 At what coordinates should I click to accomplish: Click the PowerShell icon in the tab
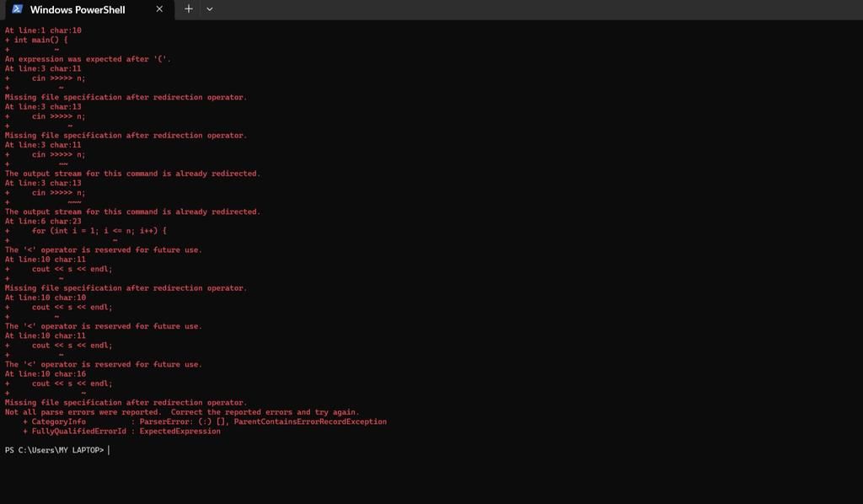[x=17, y=9]
